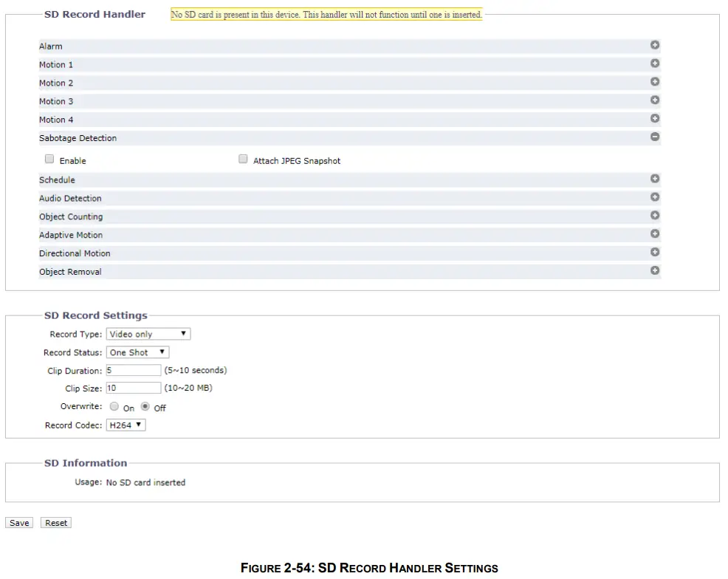Expand Object Counting via its plus icon
Screen dimensions: 728x579
pos(655,216)
